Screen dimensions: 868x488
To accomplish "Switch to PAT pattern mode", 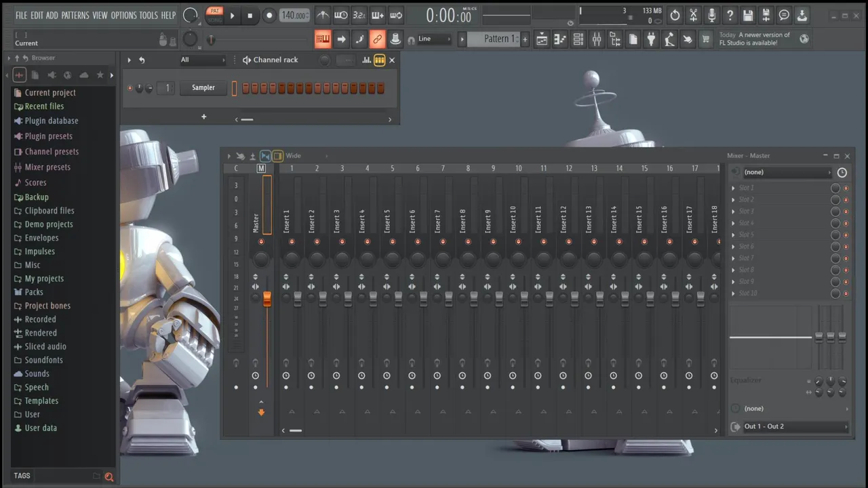I will 215,11.
